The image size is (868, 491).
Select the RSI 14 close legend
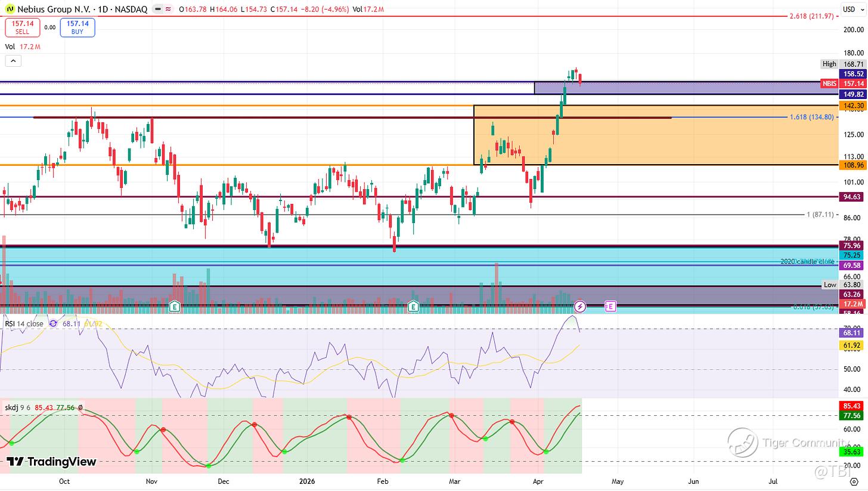pos(24,323)
